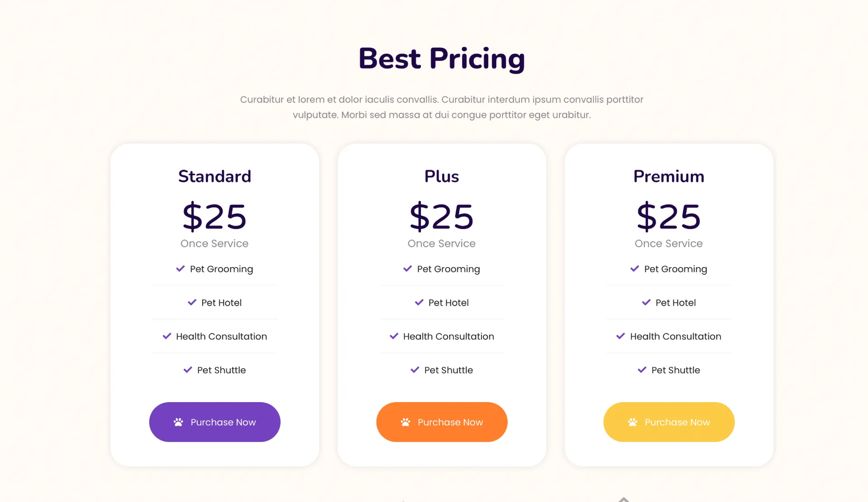
Task: Click the checkmark beside Premium Health Consultation
Action: [x=621, y=336]
